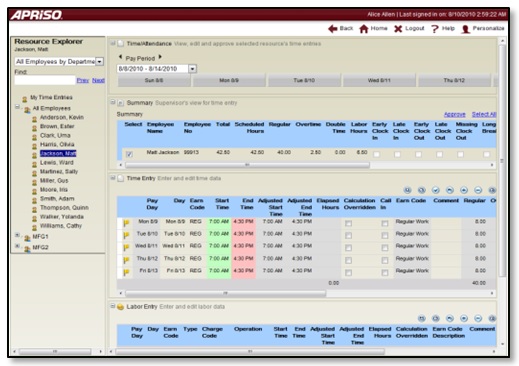Screen dimensions: 519x366
Task: Click the first round icon in Labor Entry toolbar
Action: click(421, 318)
